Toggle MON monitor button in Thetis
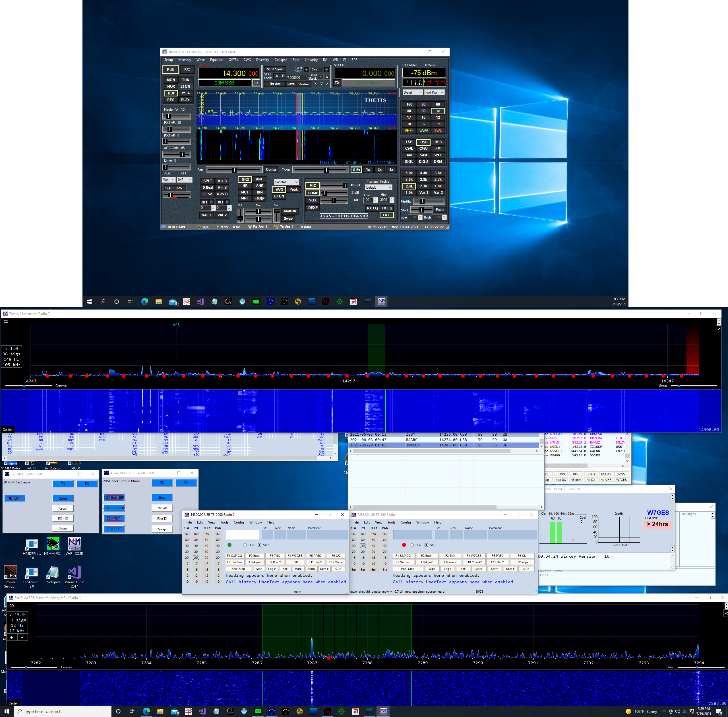The width and height of the screenshot is (728, 717). coord(171,80)
